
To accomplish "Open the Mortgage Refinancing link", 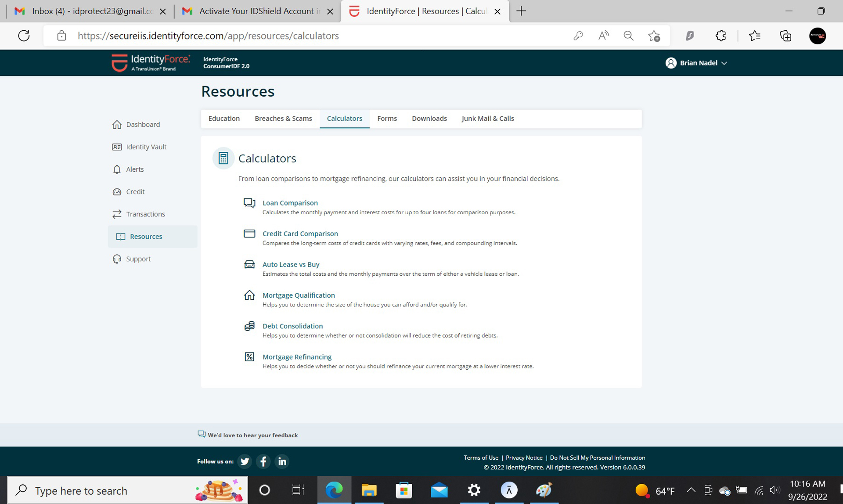I will [x=297, y=357].
